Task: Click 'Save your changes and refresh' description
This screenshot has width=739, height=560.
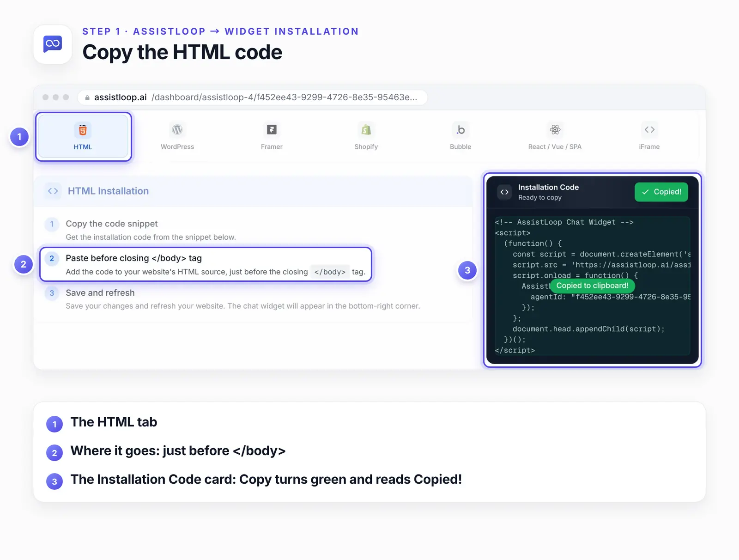Action: pyautogui.click(x=243, y=306)
